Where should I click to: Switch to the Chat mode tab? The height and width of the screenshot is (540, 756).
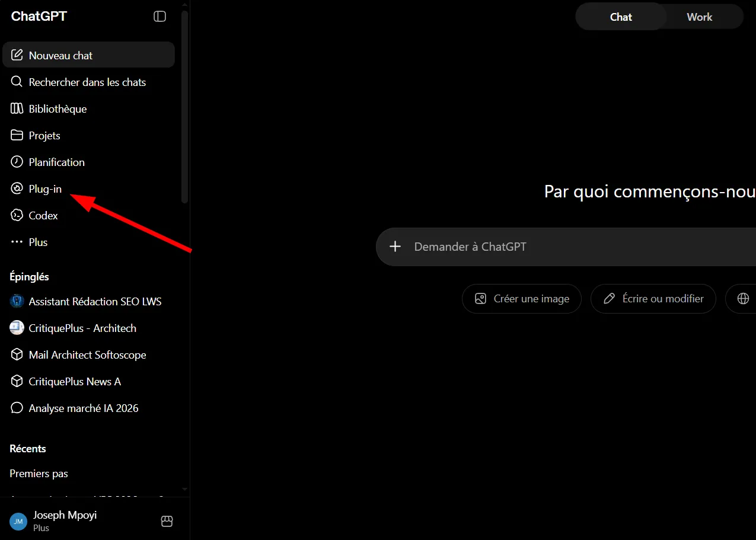[x=621, y=17]
